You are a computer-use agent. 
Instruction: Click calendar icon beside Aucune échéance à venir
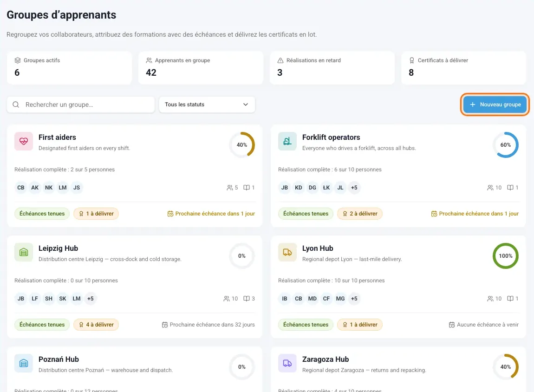pos(452,325)
